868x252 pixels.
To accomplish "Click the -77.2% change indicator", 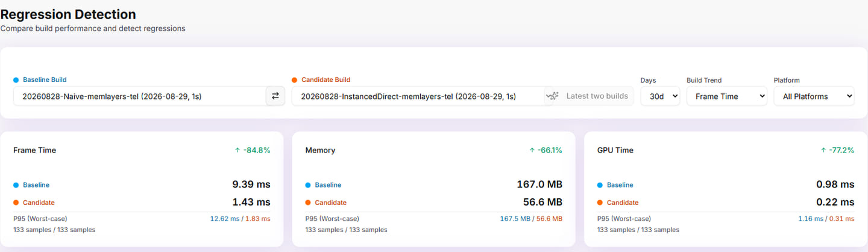I will tap(837, 150).
